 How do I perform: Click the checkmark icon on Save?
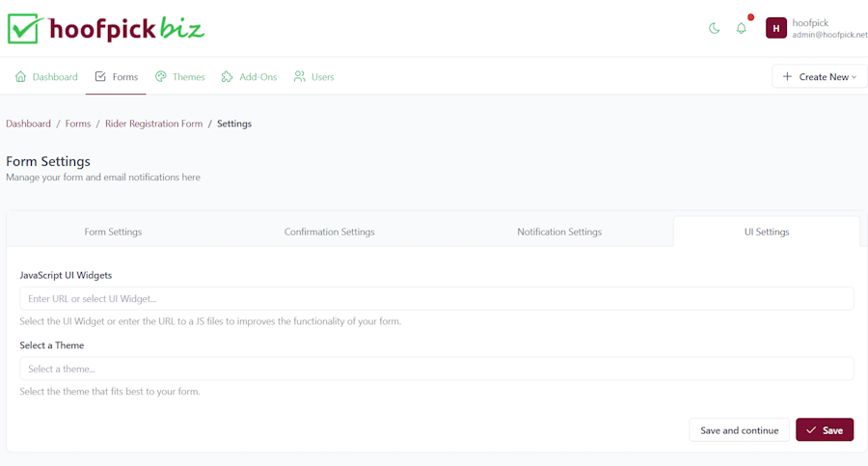[x=811, y=430]
